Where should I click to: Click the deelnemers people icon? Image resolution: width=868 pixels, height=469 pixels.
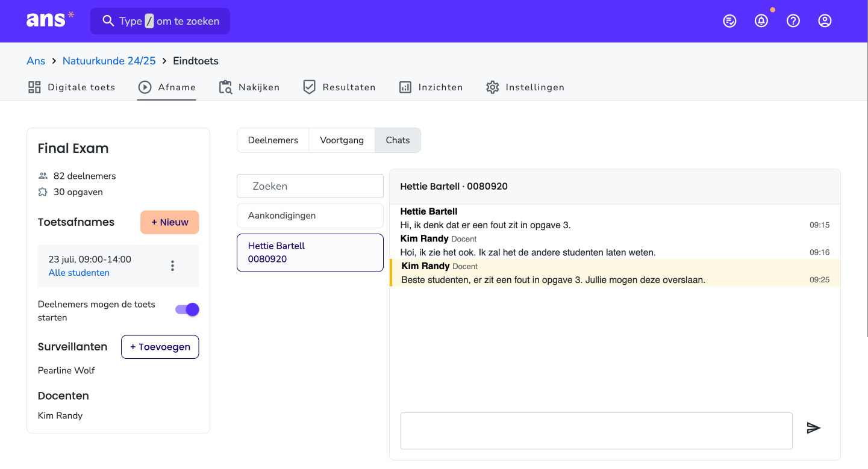[43, 176]
